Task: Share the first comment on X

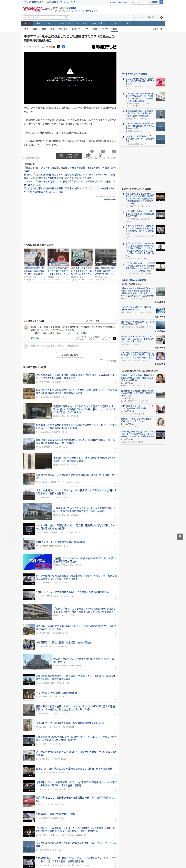Action: coord(114,338)
